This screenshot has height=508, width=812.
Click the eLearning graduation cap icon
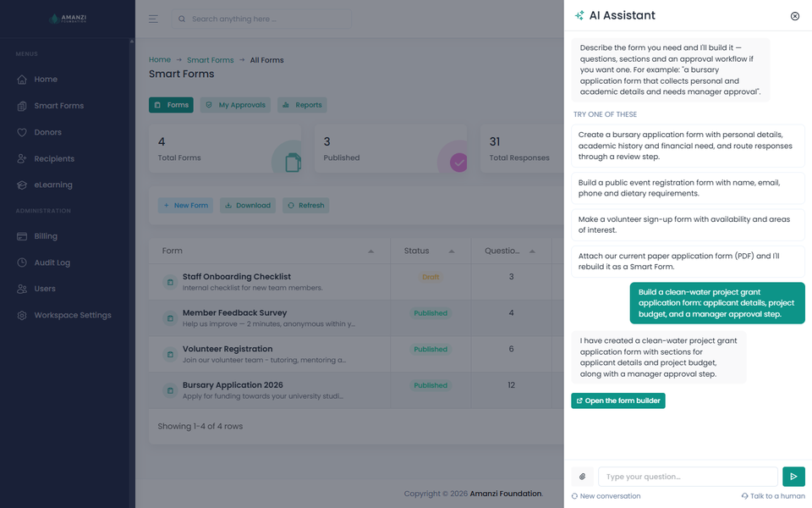point(22,185)
